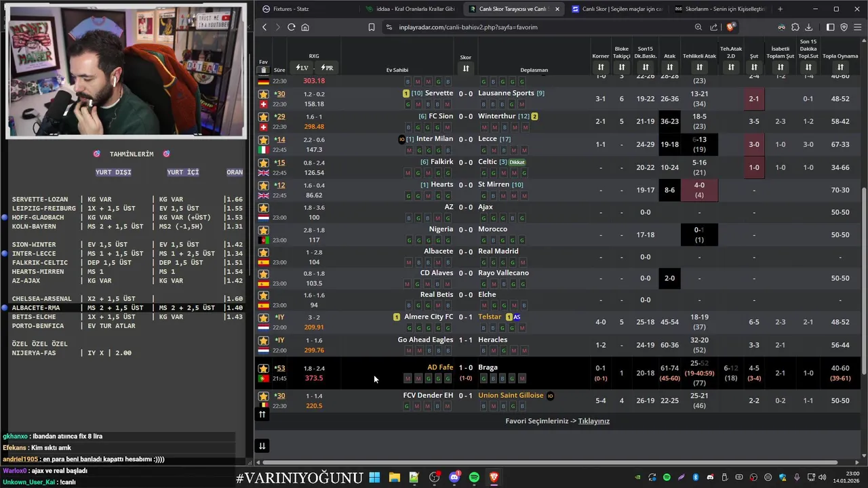
Task: Click the LV lightning sort button
Action: [302, 68]
